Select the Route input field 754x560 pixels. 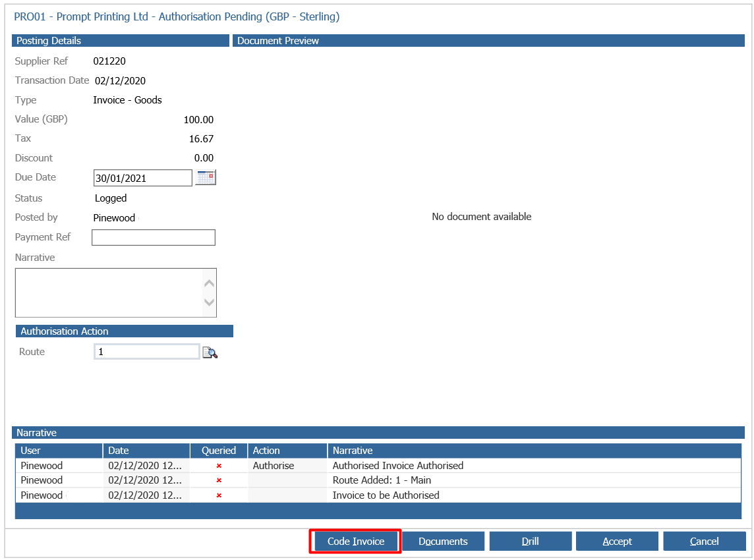147,352
